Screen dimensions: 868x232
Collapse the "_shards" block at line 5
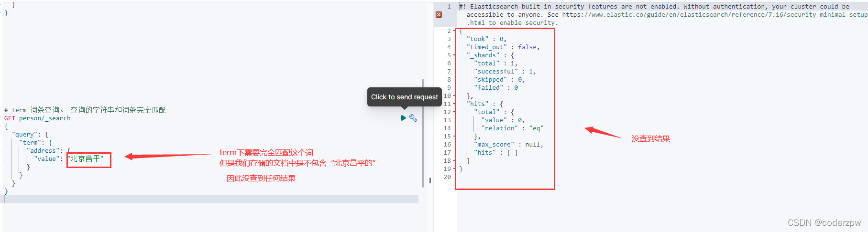[454, 55]
